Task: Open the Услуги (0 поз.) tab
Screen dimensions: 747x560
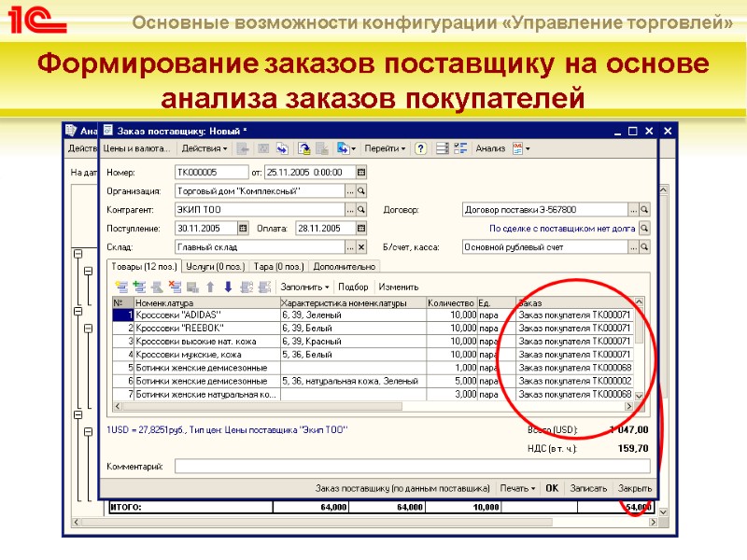Action: (214, 267)
